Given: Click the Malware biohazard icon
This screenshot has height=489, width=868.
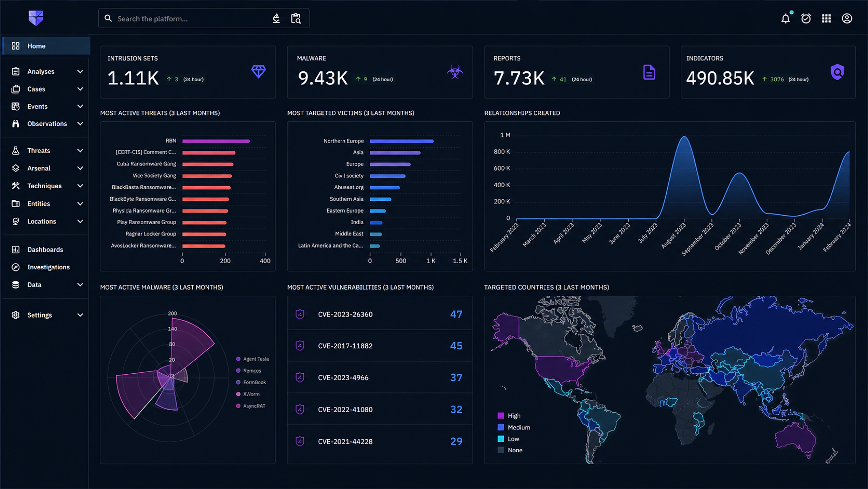Looking at the screenshot, I should [x=455, y=71].
